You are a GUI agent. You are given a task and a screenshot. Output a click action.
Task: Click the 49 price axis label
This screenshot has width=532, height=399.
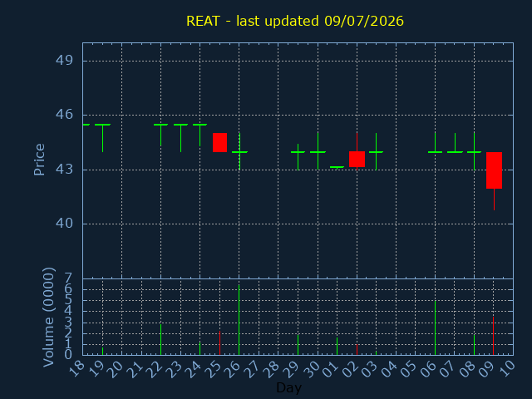click(x=64, y=61)
